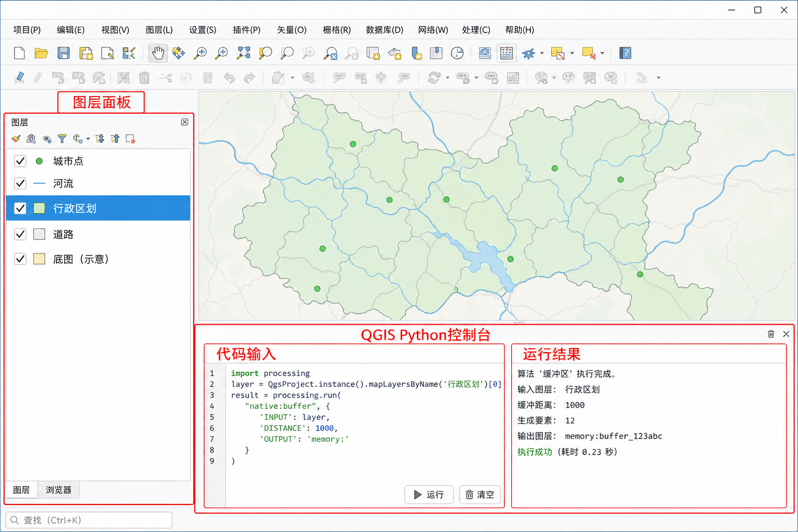This screenshot has height=532, width=798.
Task: Open 矢量(O) menu
Action: 292,30
